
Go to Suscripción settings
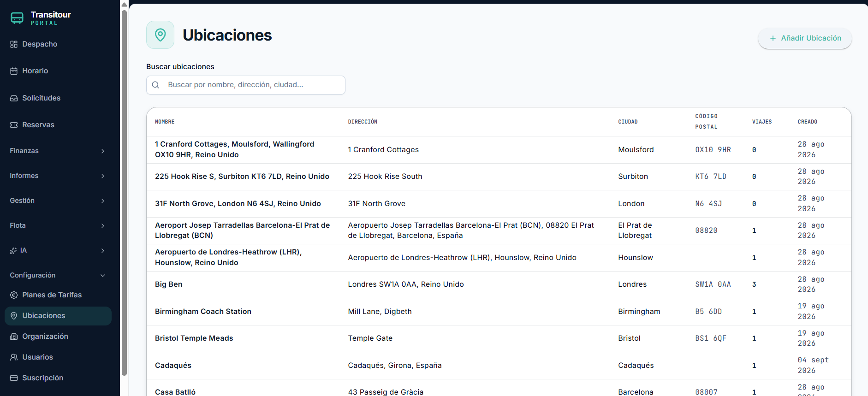(x=58, y=378)
